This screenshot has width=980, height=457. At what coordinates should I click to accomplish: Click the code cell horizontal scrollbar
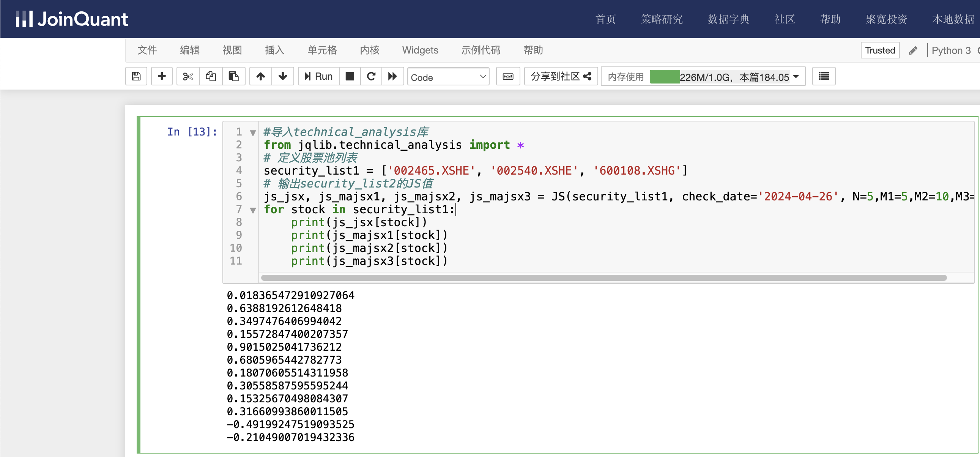[x=603, y=278]
